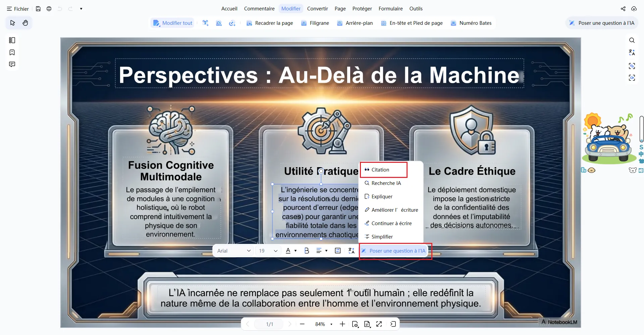The image size is (644, 335).
Task: Open the comments panel icon
Action: 12,64
